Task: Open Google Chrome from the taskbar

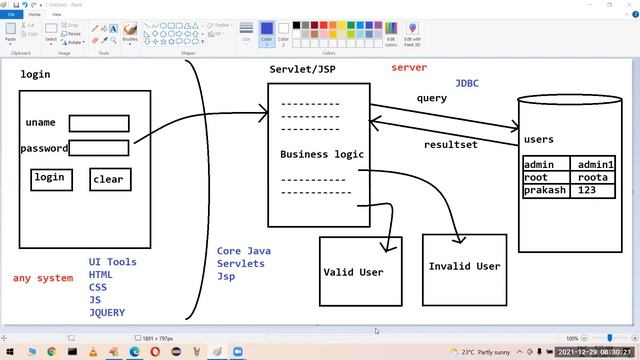Action: click(x=51, y=351)
